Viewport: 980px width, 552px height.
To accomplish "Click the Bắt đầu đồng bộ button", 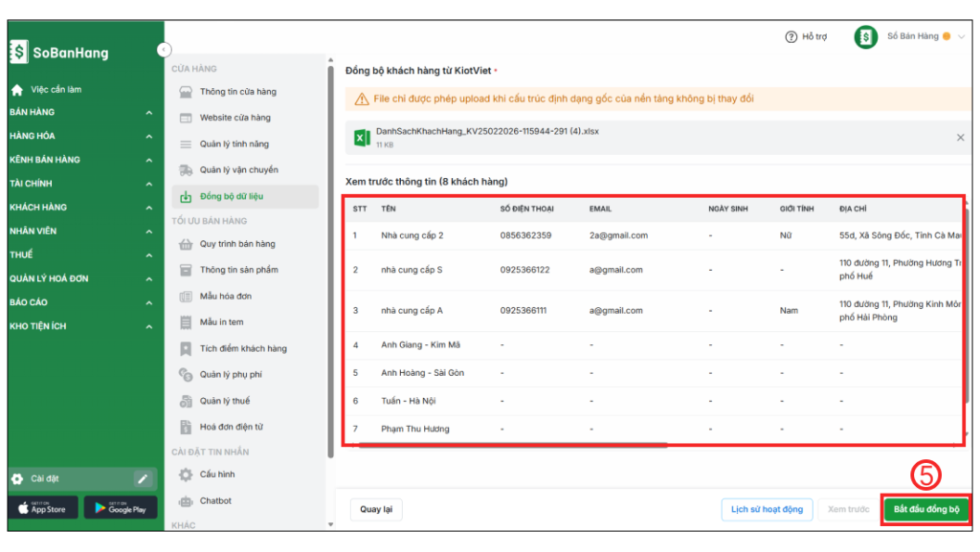I will [925, 509].
